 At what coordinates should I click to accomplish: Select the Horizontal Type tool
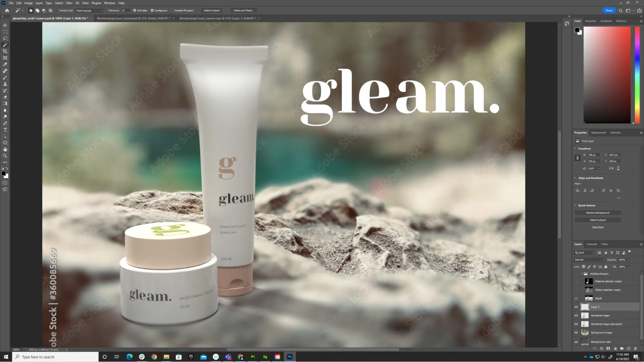point(5,130)
